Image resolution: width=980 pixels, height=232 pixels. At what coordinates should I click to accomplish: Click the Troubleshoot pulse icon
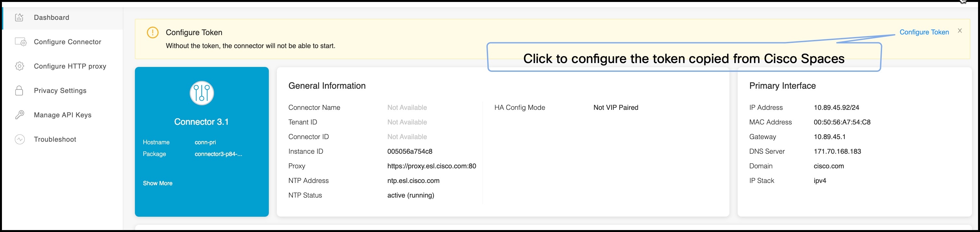coord(19,139)
